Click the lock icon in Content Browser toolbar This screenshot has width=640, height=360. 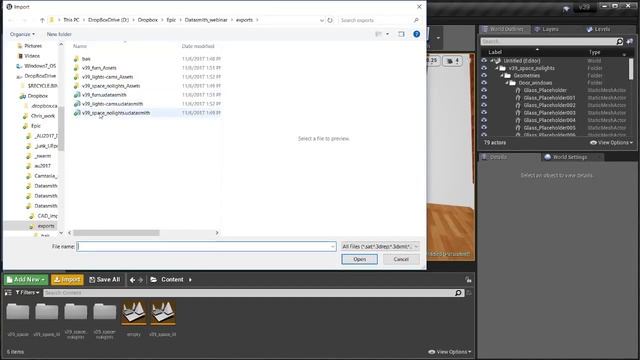pyautogui.click(x=468, y=280)
